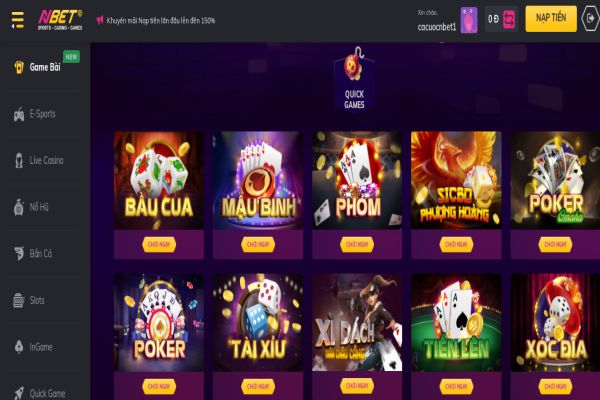The width and height of the screenshot is (600, 400).
Task: Click Chơi Ngay under Bầu Cua
Action: click(159, 245)
